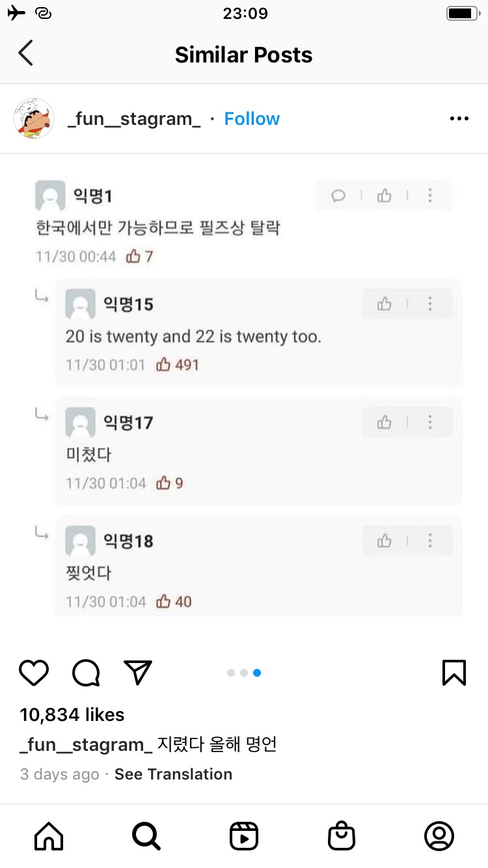The height and width of the screenshot is (868, 488).
Task: Open comments via speech bubble icon
Action: [86, 673]
